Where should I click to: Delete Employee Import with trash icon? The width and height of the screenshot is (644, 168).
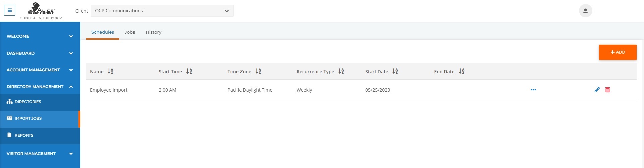[x=607, y=90]
